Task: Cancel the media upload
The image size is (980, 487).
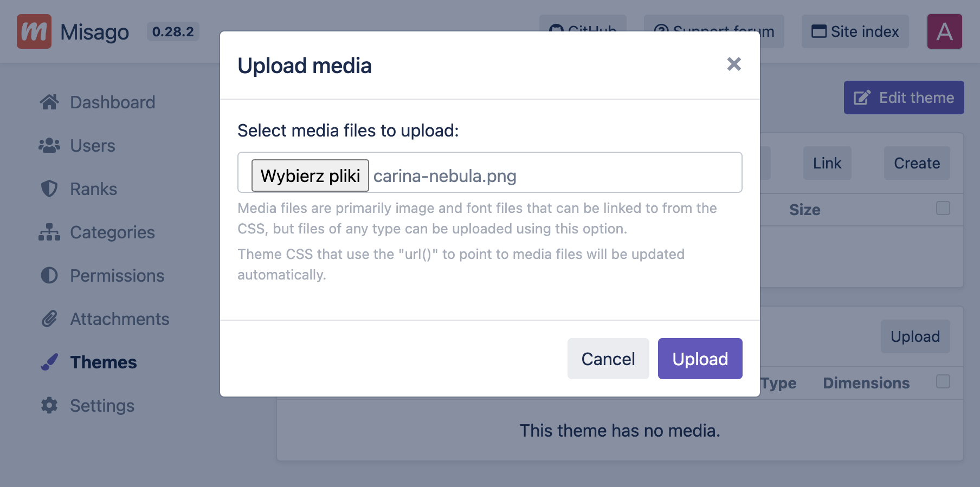Action: 608,359
